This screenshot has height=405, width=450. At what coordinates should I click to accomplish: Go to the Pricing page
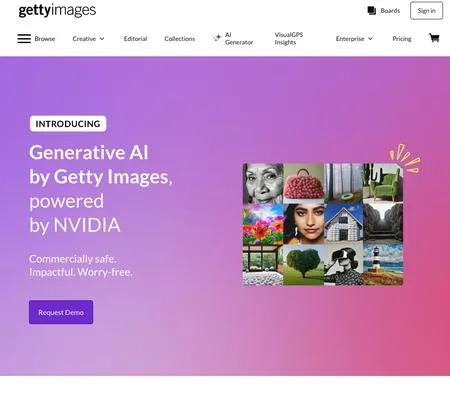pyautogui.click(x=402, y=39)
